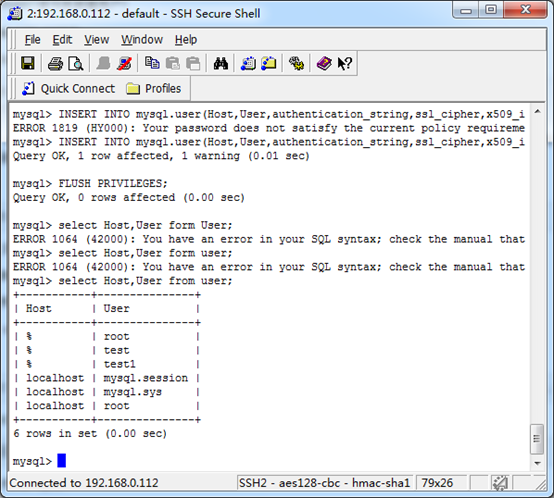Image resolution: width=554 pixels, height=498 pixels.
Task: Click the 'FLUSH PRIVILEGES;' command text
Action: click(113, 184)
